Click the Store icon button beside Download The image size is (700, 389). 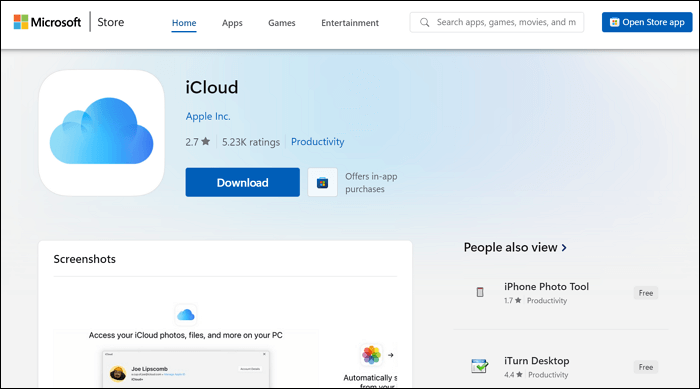pos(322,182)
